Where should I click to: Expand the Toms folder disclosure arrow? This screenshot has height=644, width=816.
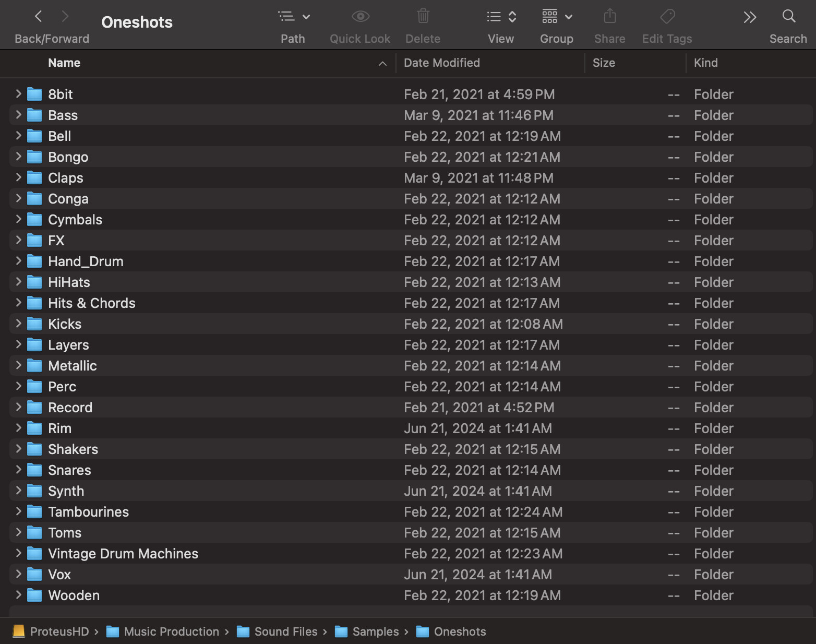(18, 532)
